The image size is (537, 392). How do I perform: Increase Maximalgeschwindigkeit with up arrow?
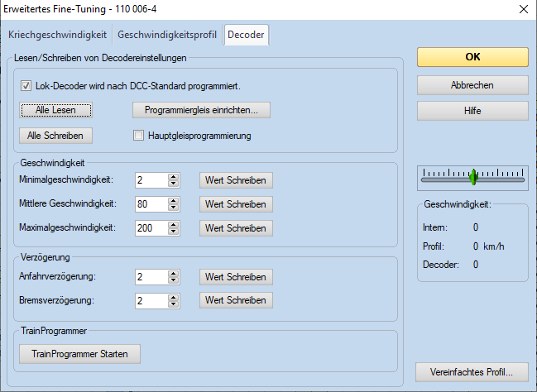173,224
